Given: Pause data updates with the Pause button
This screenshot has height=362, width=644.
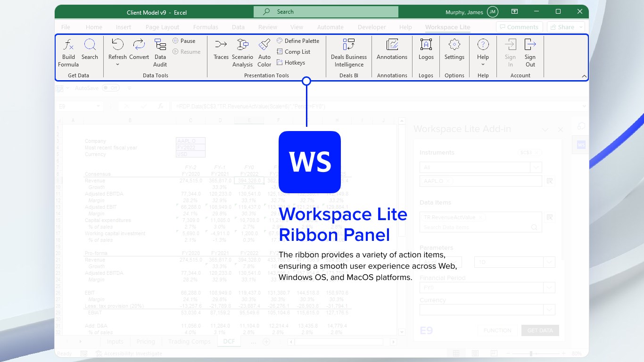Looking at the screenshot, I should pos(184,41).
